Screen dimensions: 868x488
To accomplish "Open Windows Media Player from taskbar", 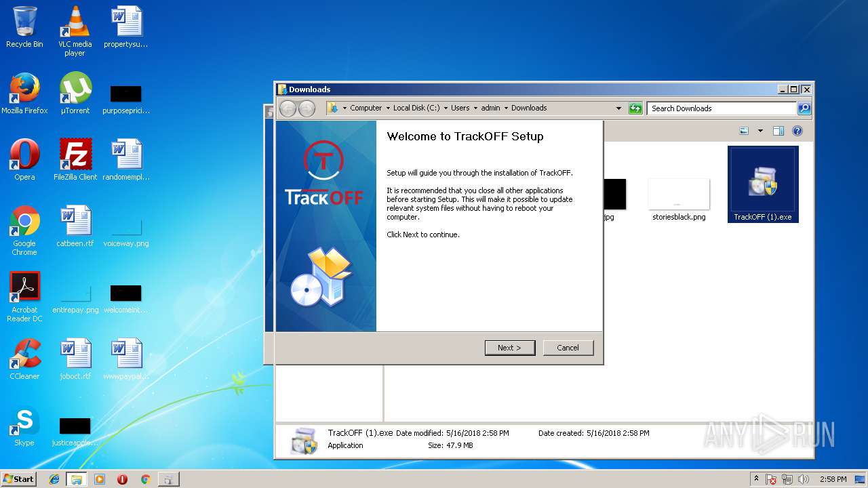I will click(x=100, y=479).
